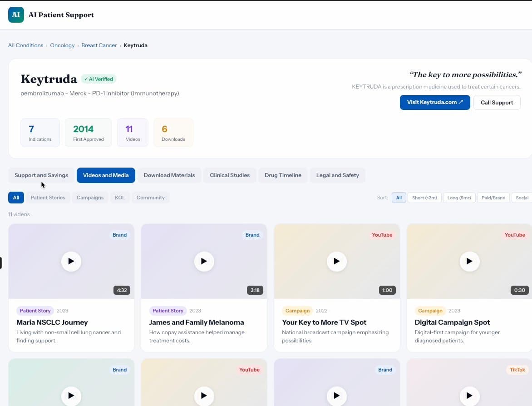Click the 1:00 duration badge

click(x=387, y=290)
